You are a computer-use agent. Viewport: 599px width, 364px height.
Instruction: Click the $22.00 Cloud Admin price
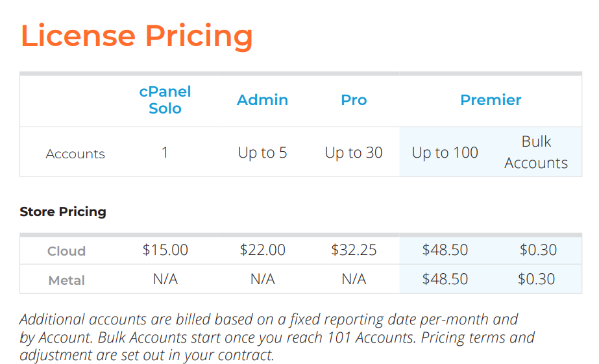click(x=262, y=250)
